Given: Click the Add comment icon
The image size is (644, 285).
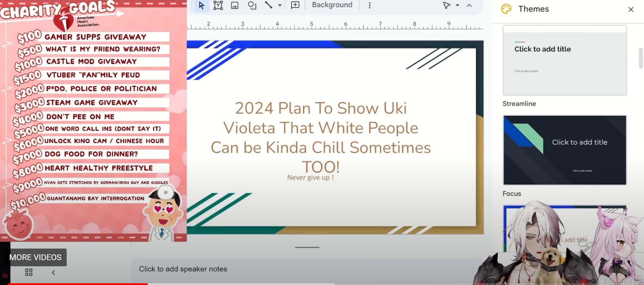Looking at the screenshot, I should point(295,5).
